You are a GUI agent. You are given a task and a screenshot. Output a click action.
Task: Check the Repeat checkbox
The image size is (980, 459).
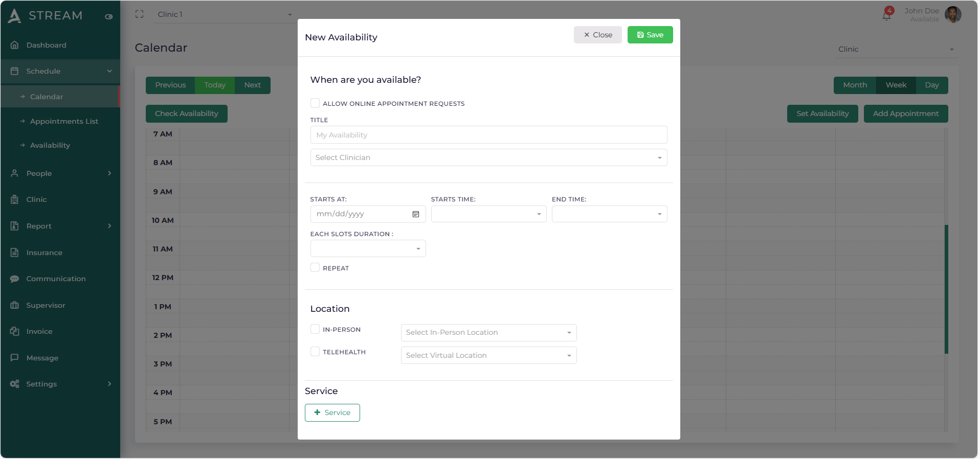[x=315, y=268]
